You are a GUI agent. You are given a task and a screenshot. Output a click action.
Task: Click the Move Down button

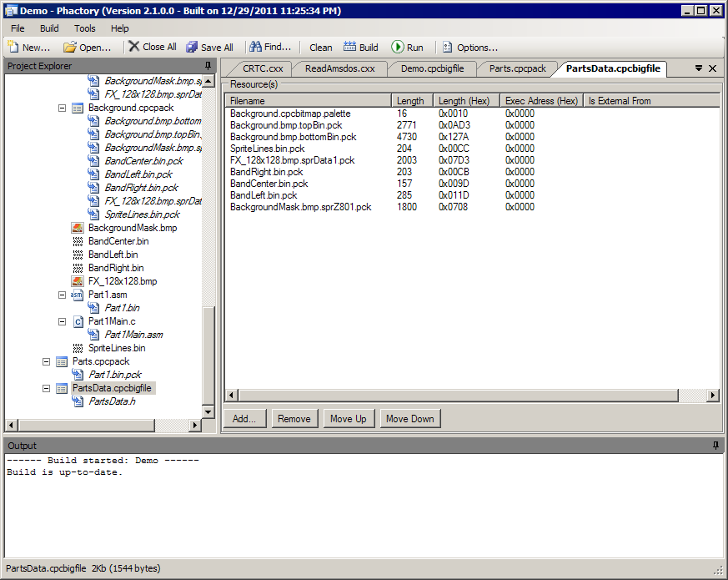tap(410, 419)
